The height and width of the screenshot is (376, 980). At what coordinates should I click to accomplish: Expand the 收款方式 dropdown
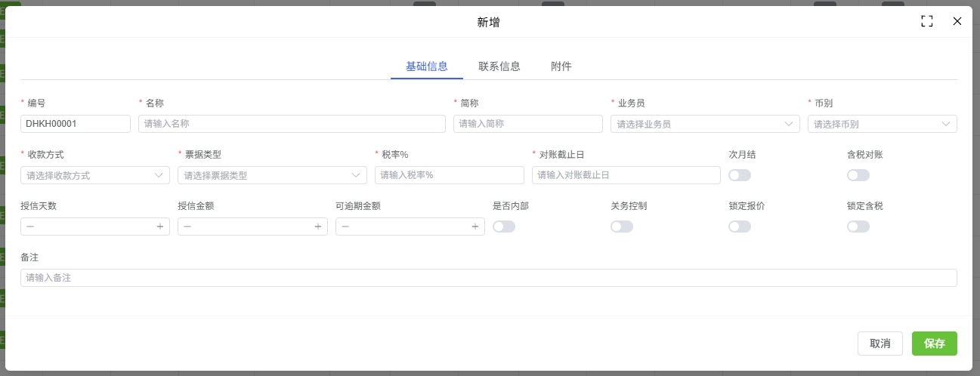click(x=95, y=175)
